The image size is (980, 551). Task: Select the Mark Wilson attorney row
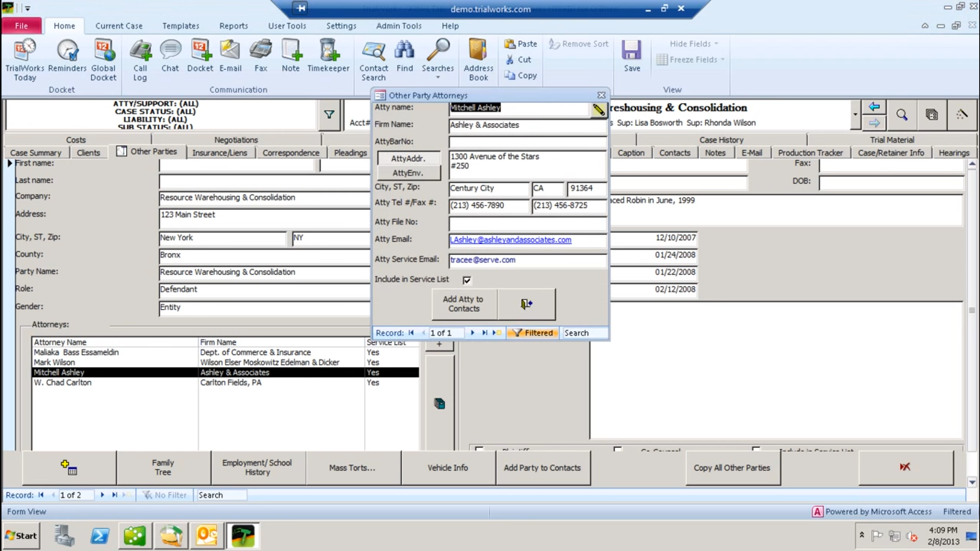pyautogui.click(x=225, y=362)
